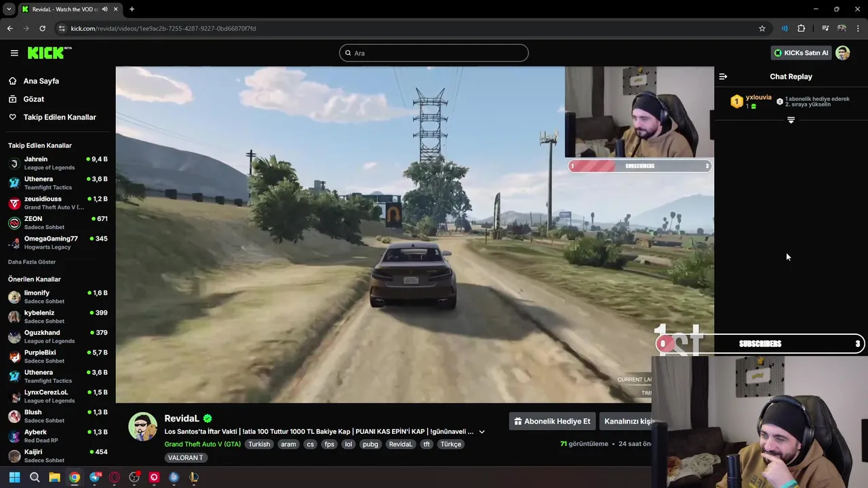Collapse the Chat Replay panel

coord(723,77)
